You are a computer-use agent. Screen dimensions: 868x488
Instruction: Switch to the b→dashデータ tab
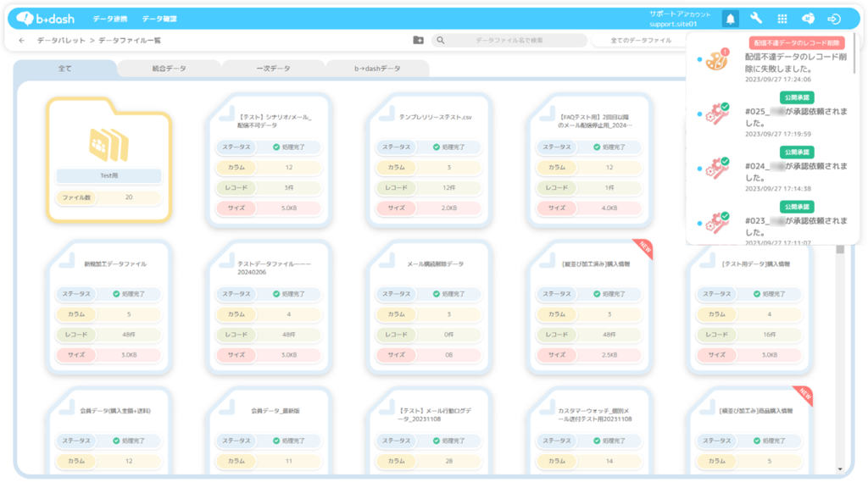coord(377,69)
